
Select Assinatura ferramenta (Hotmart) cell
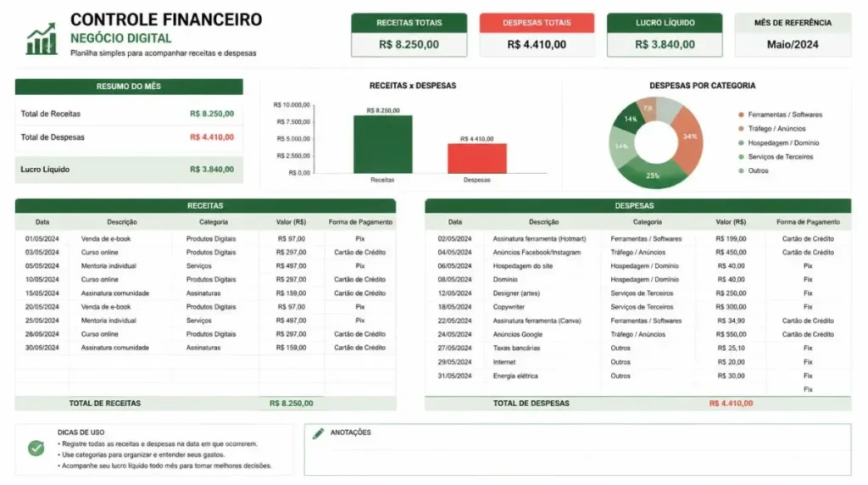[539, 239]
